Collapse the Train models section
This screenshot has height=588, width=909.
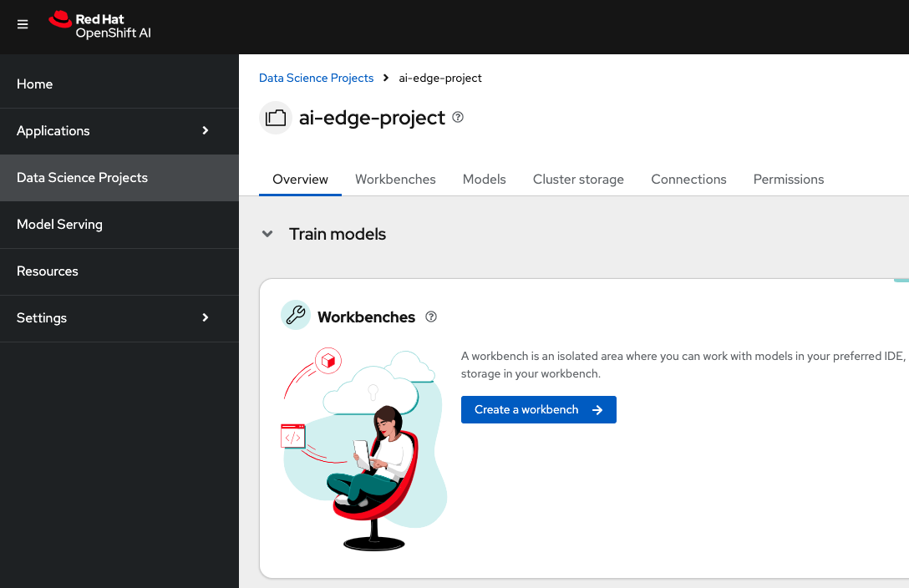point(267,235)
